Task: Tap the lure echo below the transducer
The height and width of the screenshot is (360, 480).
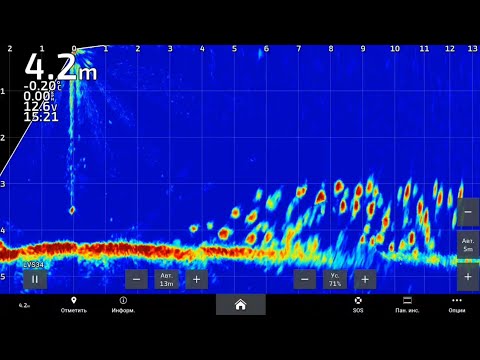Action: [72, 210]
